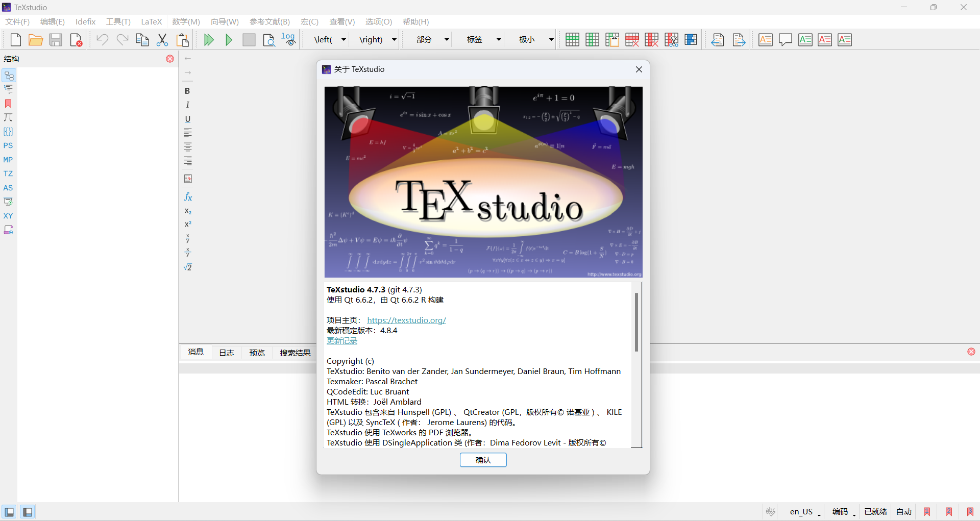Toggle the left side panel visibility
Image resolution: width=980 pixels, height=521 pixels.
[9, 512]
